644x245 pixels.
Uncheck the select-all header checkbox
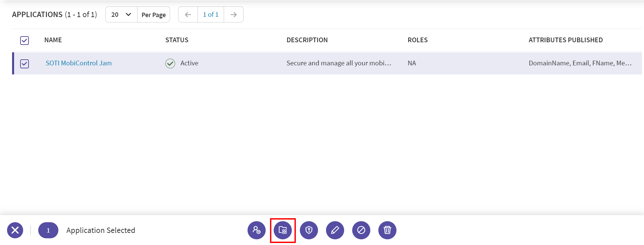tap(24, 41)
